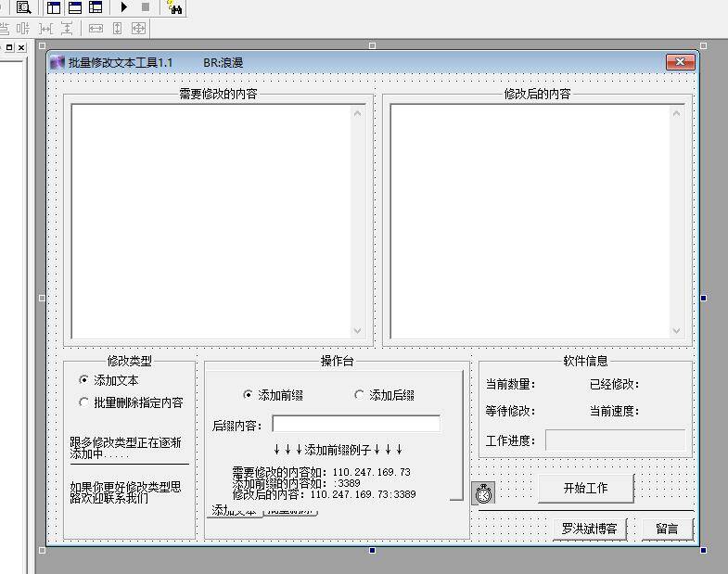The width and height of the screenshot is (728, 574).
Task: Open the 罗洪斌博客 button link
Action: [589, 529]
